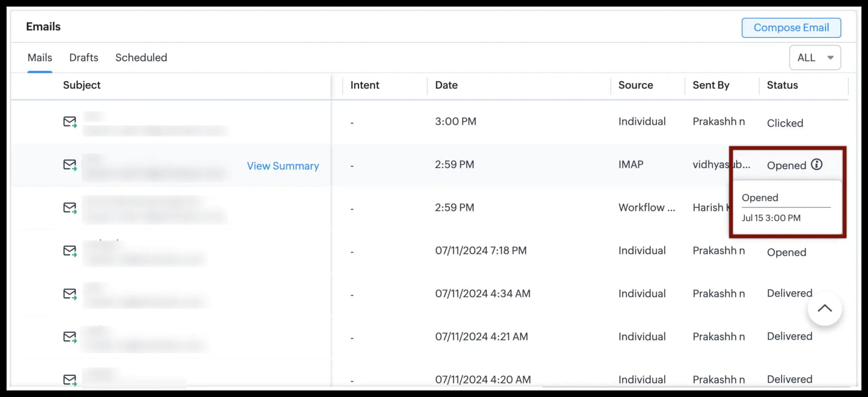Open the View Summary link
The image size is (868, 397).
click(x=283, y=166)
